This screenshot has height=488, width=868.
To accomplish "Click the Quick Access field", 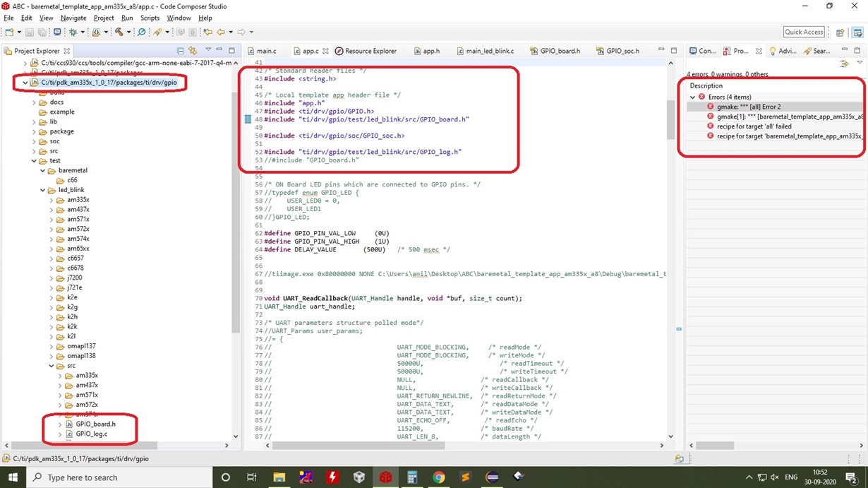I will click(x=804, y=32).
